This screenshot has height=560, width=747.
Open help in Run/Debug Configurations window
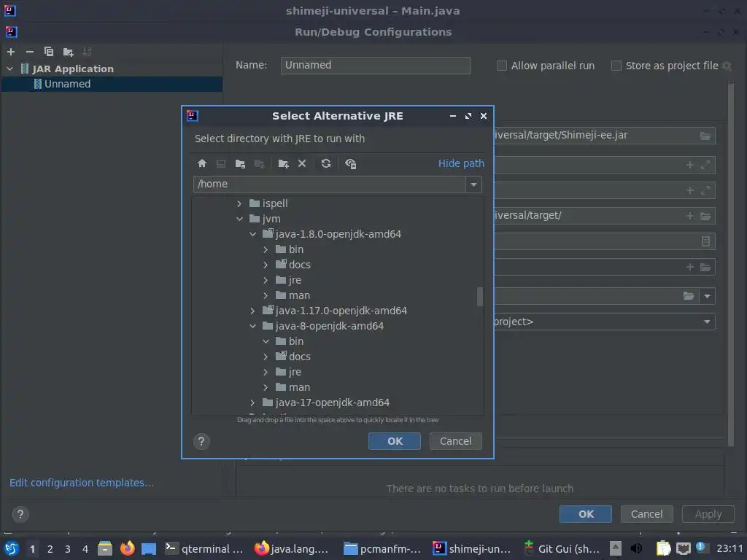(x=20, y=514)
